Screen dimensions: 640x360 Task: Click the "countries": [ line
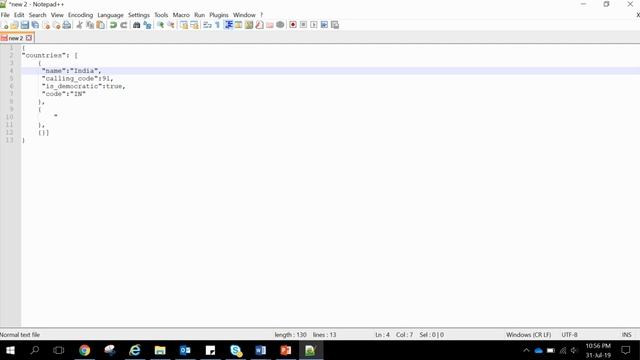[50, 55]
